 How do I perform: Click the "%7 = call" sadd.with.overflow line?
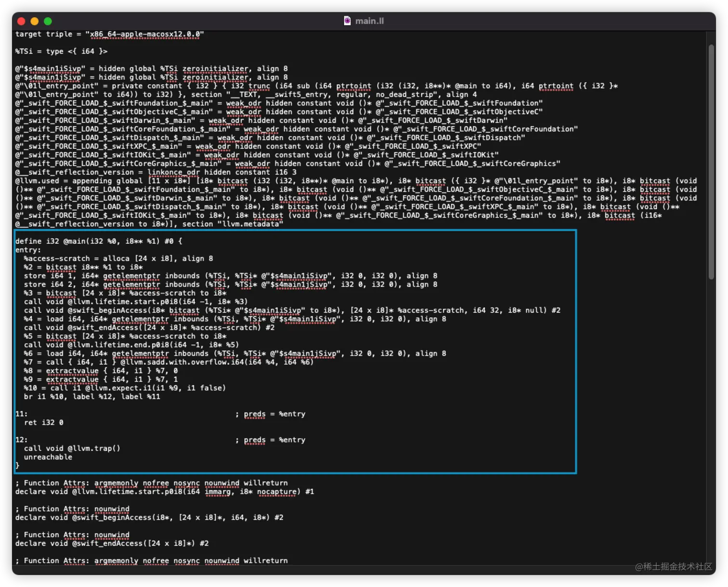point(169,363)
